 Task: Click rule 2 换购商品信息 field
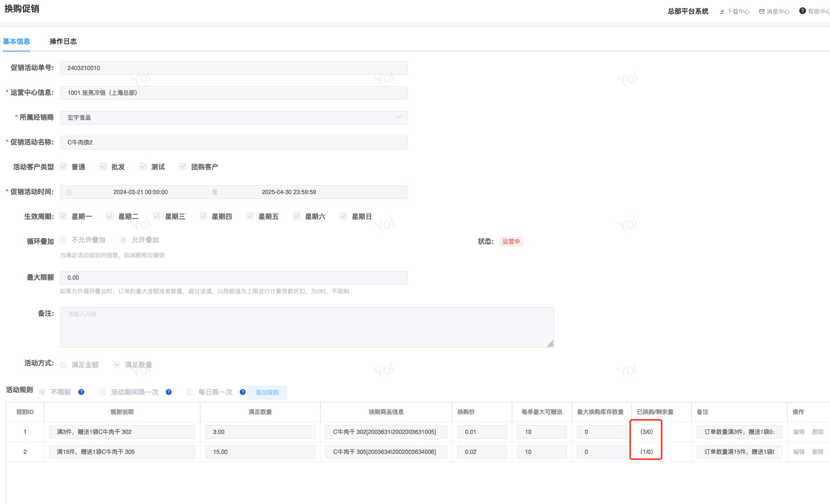click(386, 452)
